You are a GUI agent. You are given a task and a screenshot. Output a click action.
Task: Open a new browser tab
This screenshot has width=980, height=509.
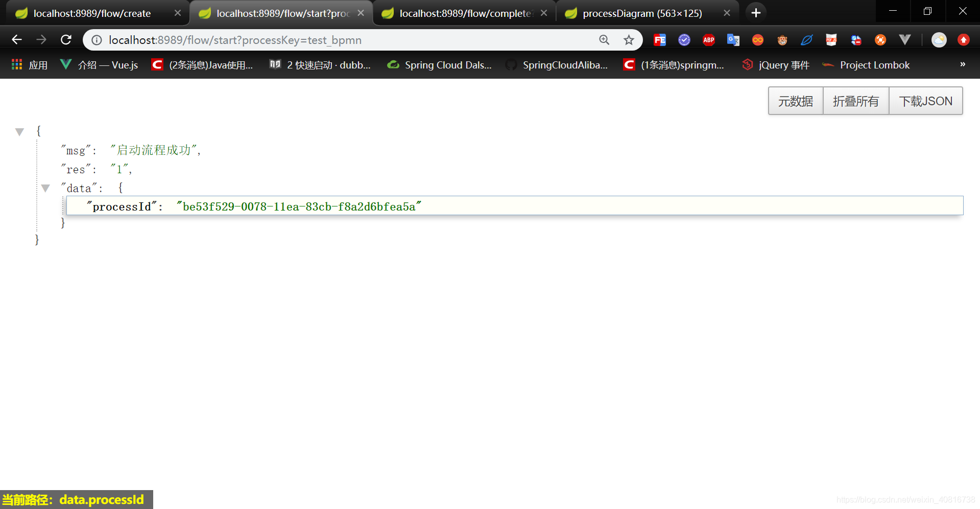pos(756,13)
